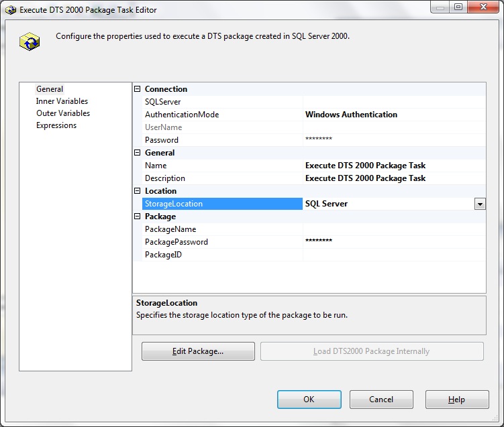This screenshot has height=427, width=504.
Task: Select the Password property label
Action: 161,140
